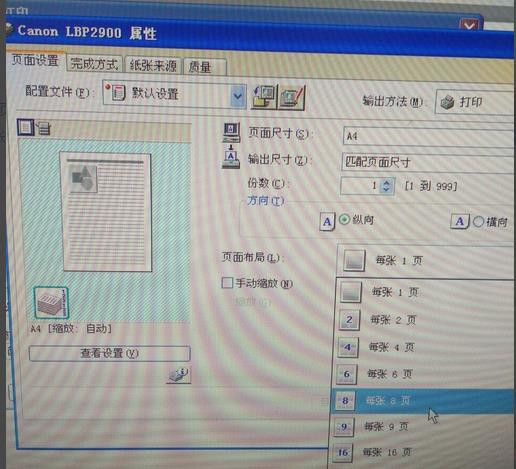Click the document page preview thumbnail
Screen dimensions: 516x469
[106, 212]
